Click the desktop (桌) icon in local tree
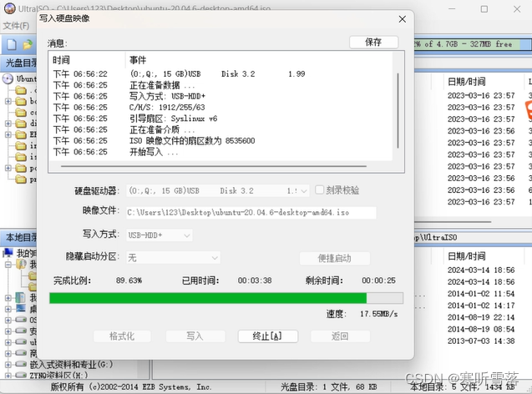The image size is (532, 394). tap(21, 309)
